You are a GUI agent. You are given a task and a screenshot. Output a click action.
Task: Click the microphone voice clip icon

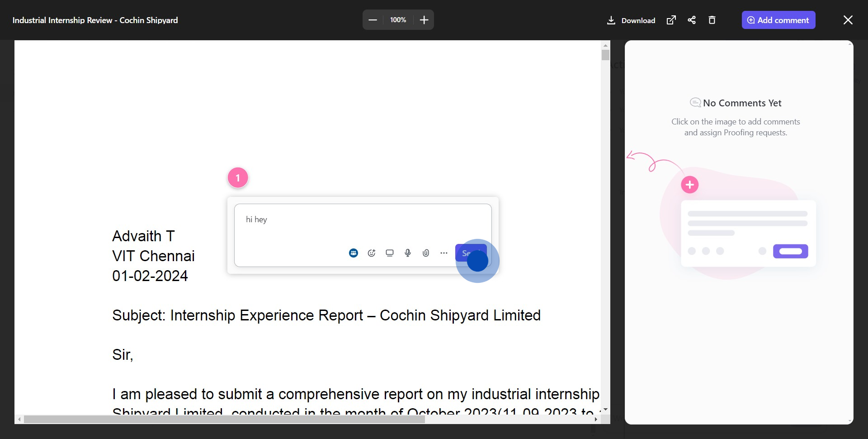click(x=408, y=253)
